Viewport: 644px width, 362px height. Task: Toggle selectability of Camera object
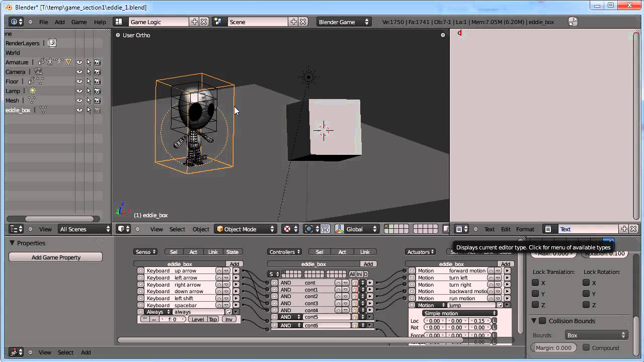tap(89, 72)
